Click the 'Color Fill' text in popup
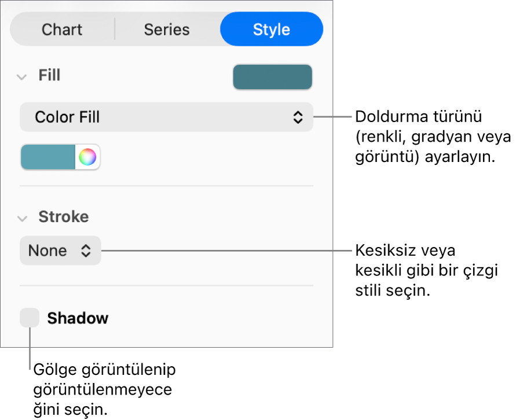Screen dimensions: 516x420 67,117
